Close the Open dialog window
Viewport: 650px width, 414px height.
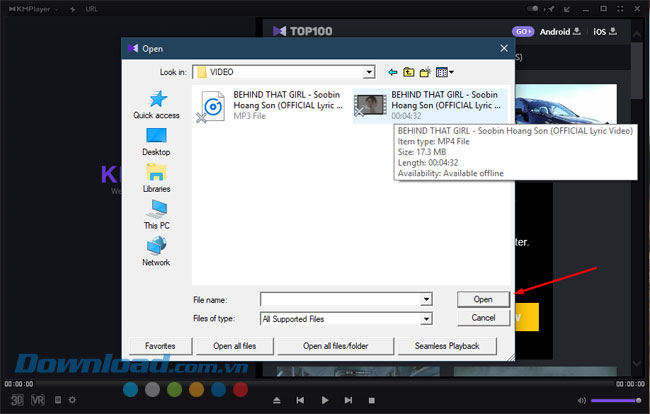pos(504,48)
